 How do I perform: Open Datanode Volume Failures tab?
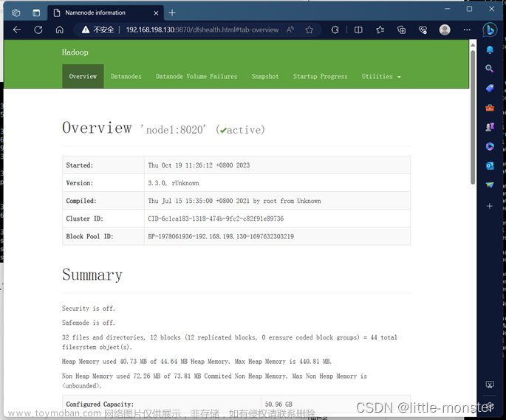[196, 77]
